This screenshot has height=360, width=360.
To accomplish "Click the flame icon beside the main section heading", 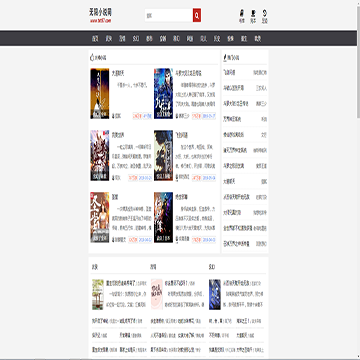I will (x=92, y=58).
